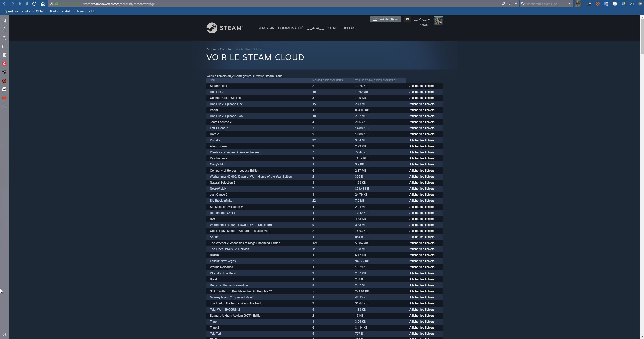644x339 pixels.
Task: Click the orange diamond extension icon
Action: [x=598, y=4]
